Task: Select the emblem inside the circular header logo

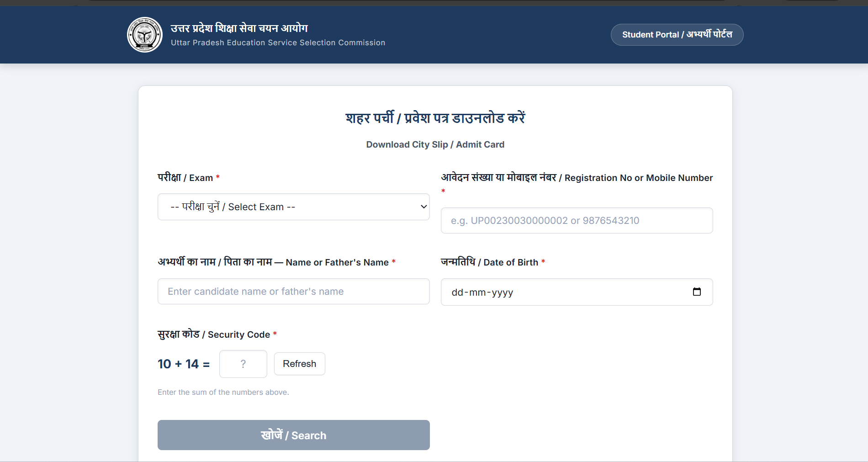Action: point(144,34)
